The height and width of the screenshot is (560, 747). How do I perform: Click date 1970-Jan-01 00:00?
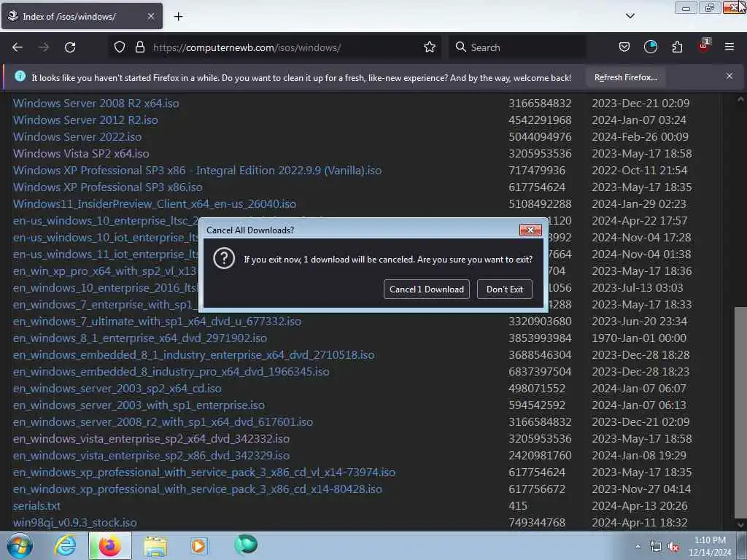pos(639,338)
